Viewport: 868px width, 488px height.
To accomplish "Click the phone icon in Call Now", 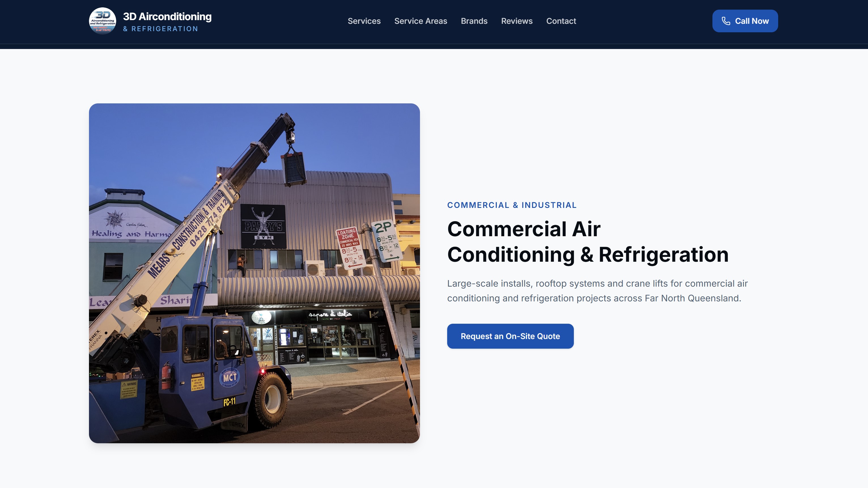I will pos(726,21).
